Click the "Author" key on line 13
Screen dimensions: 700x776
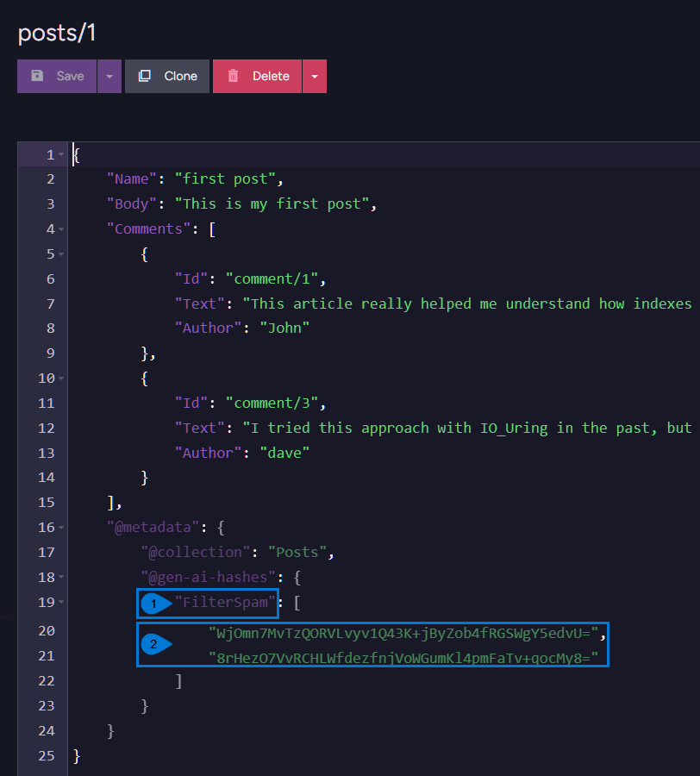(x=208, y=454)
